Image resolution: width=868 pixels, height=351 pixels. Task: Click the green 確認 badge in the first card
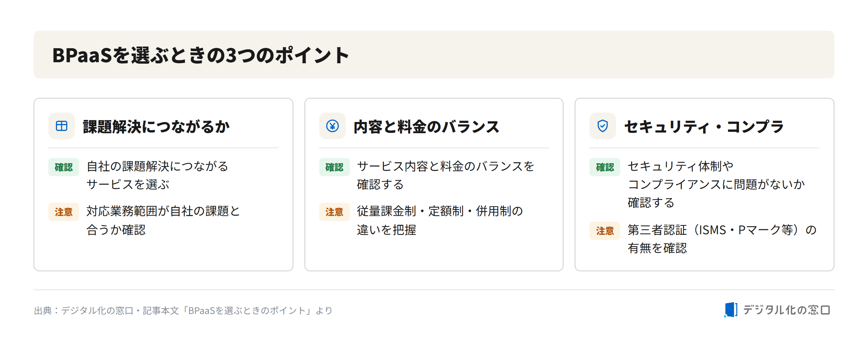[64, 167]
